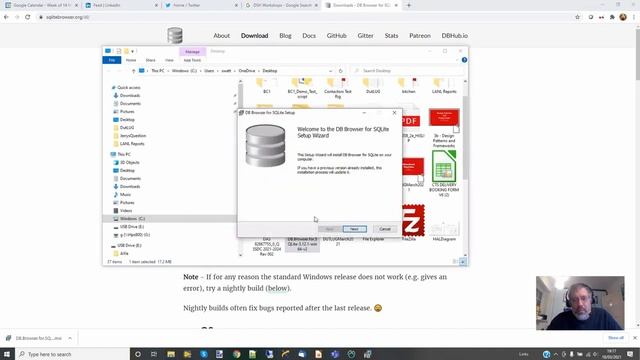Screen dimensions: 640x360
Task: Select the BC1_Demo_Test_script folder icon
Action: [x=302, y=88]
